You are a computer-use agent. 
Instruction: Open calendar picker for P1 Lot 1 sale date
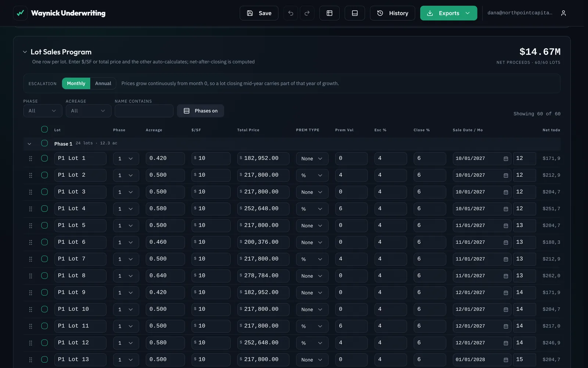(x=506, y=159)
